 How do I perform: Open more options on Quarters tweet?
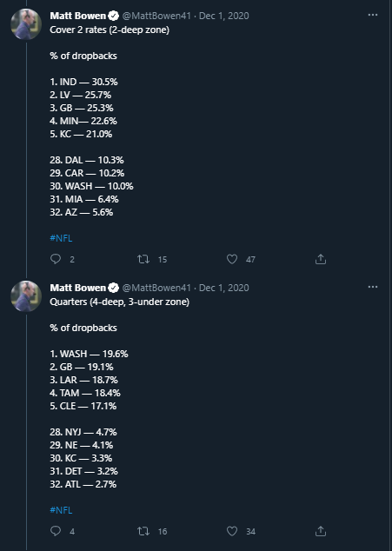[373, 287]
